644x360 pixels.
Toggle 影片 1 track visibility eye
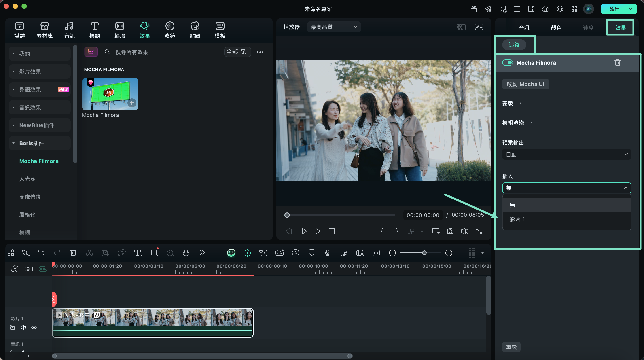[x=34, y=327]
